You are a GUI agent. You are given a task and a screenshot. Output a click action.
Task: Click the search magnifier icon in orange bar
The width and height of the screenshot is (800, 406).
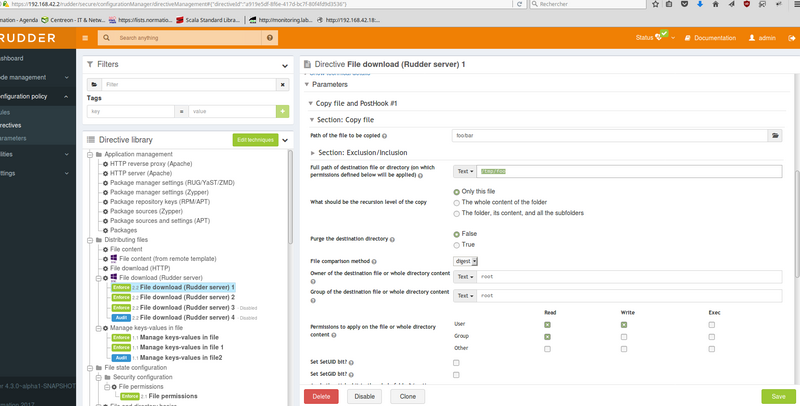coord(106,38)
